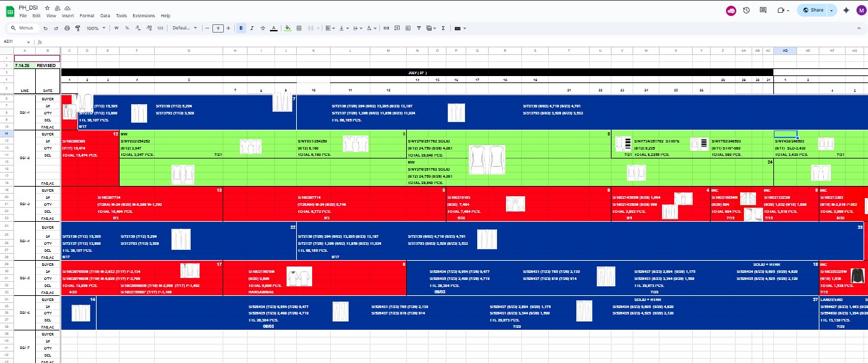Image resolution: width=868 pixels, height=363 pixels.
Task: Increase font size with plus icon
Action: pos(228,28)
